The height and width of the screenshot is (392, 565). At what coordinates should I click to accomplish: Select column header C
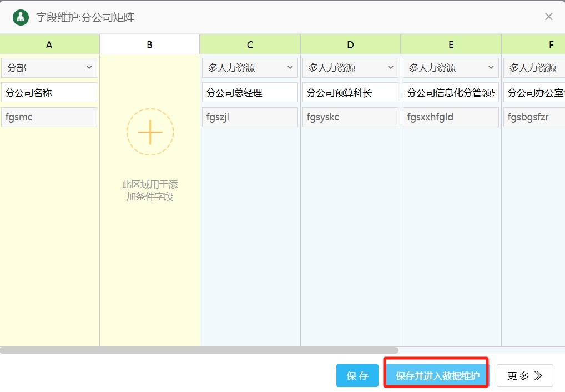250,45
